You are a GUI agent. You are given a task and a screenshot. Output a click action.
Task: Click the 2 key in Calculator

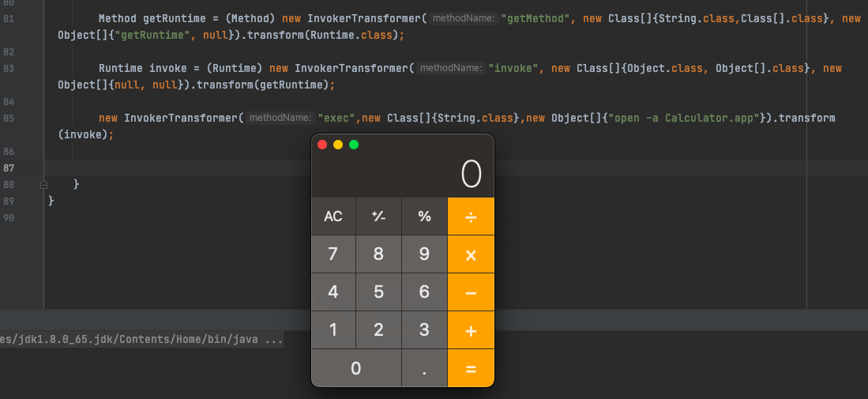point(378,330)
